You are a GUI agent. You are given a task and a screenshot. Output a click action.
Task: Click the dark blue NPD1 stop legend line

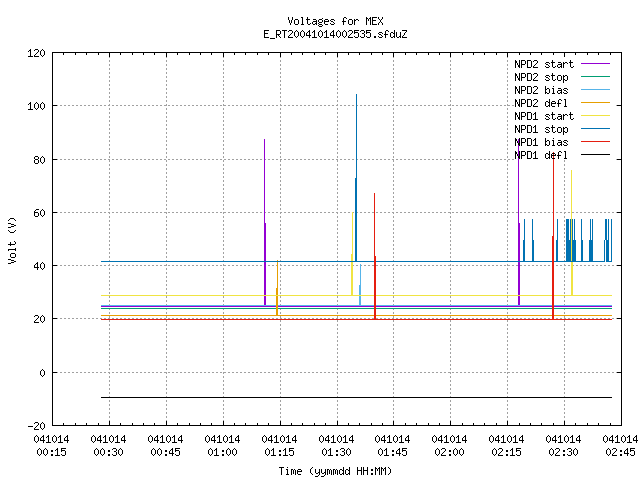(x=596, y=129)
